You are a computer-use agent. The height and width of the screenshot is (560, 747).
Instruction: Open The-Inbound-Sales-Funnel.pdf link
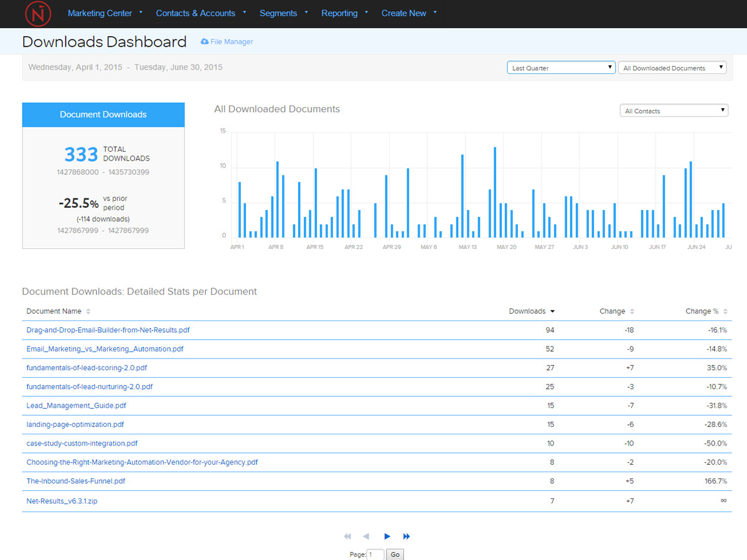tap(76, 481)
